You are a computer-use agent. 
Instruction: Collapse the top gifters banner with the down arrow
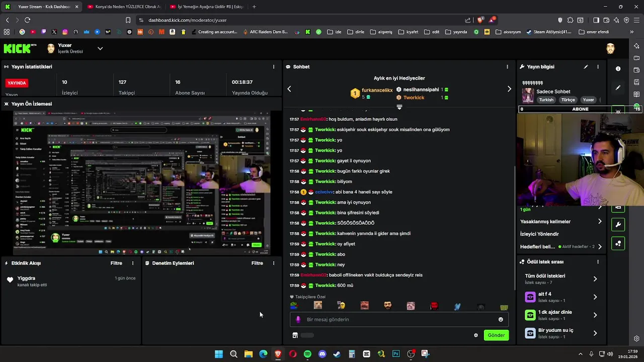pos(399,107)
